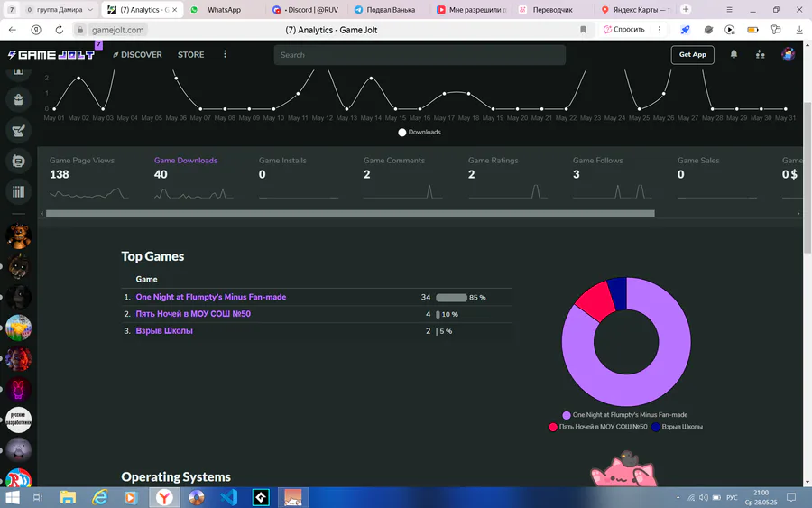Viewport: 812px width, 508px height.
Task: Click the grey planet extension icon
Action: pyautogui.click(x=708, y=30)
